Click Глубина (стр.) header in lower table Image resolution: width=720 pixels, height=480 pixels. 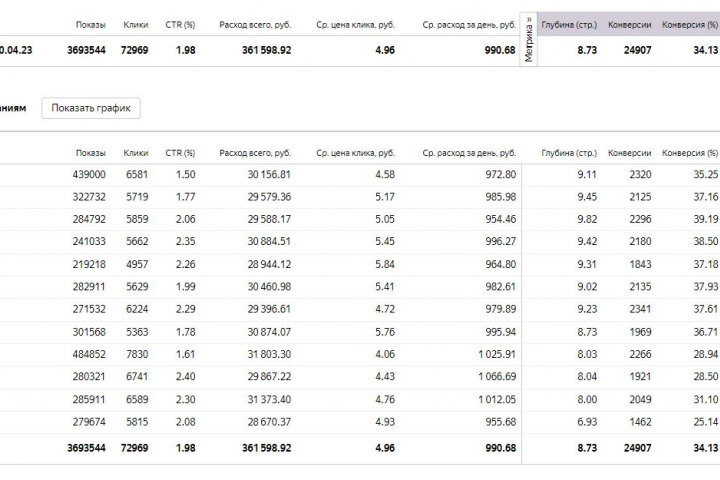(569, 153)
